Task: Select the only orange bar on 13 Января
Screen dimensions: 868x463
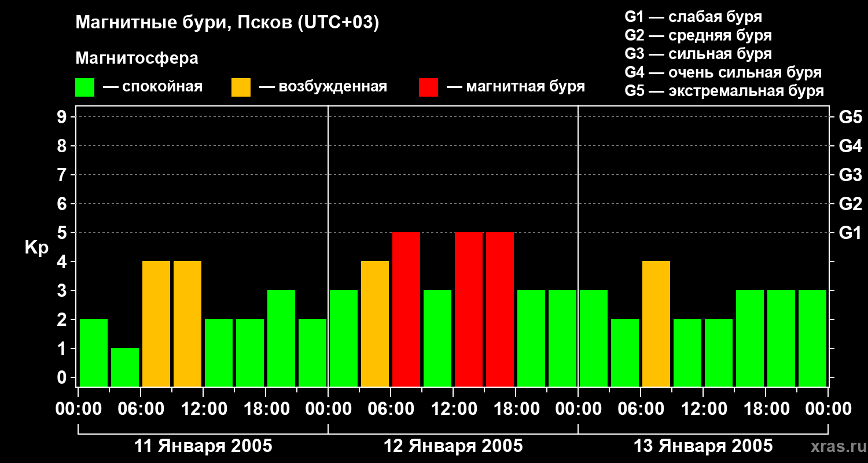Action: click(656, 324)
